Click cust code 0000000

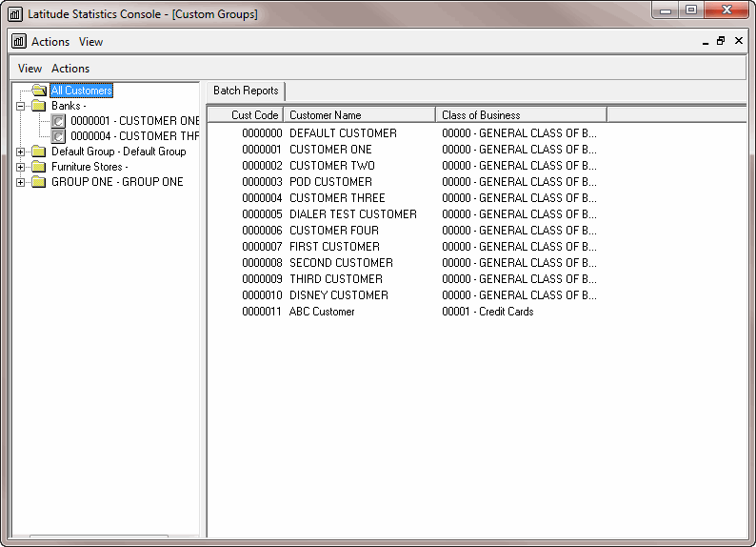point(262,133)
